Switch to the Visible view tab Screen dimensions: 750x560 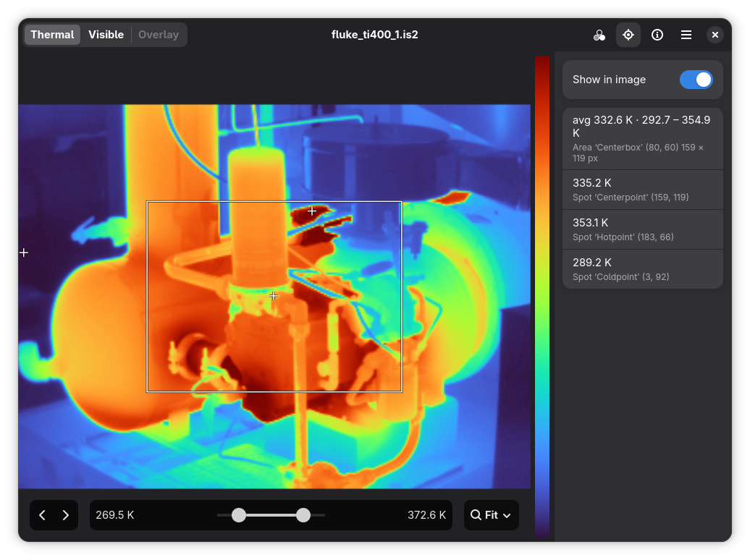pyautogui.click(x=106, y=35)
